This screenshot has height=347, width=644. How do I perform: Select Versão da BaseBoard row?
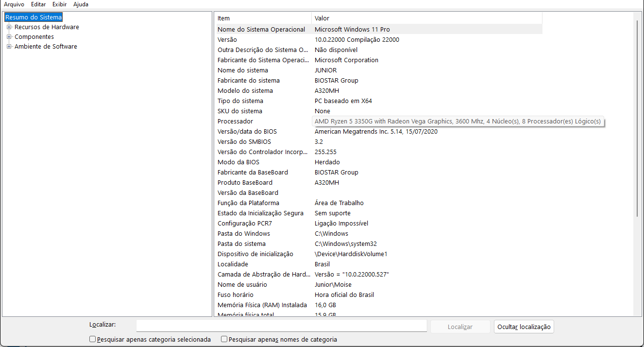pos(379,192)
